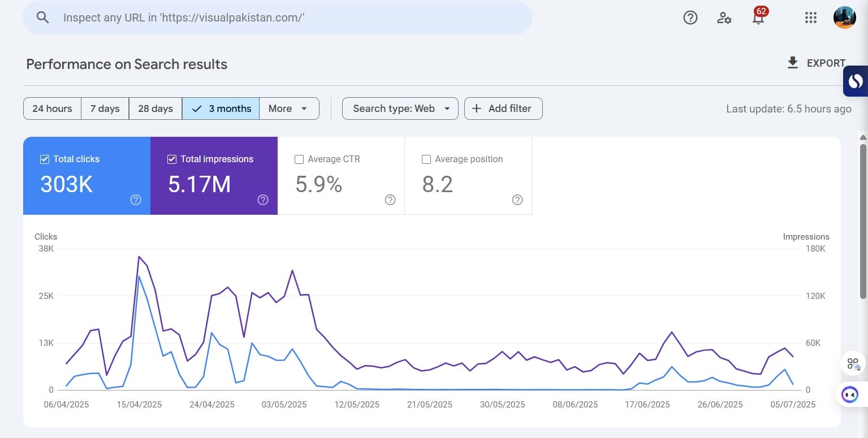Open the Google apps grid
The image size is (868, 438).
click(811, 18)
